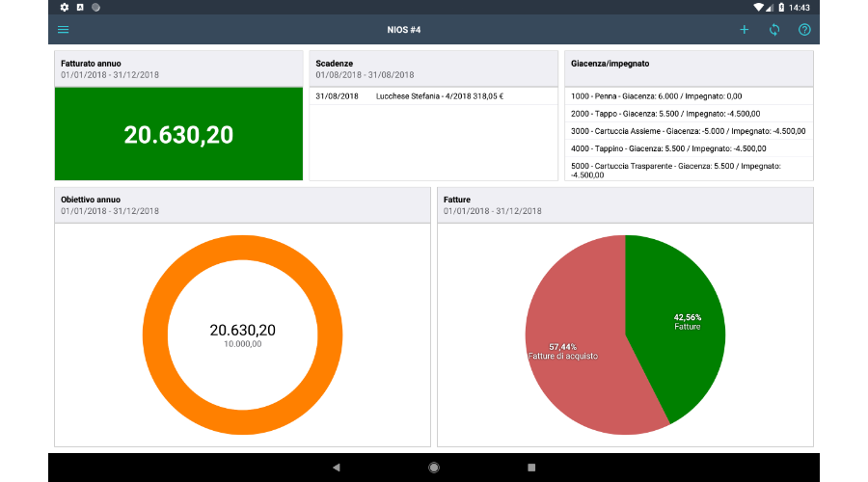Tap the plus icon to add widget
This screenshot has width=868, height=482.
744,30
